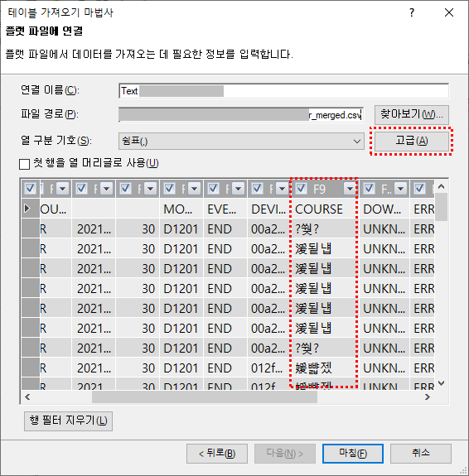Open 고급(A) advanced settings
The image size is (469, 476).
(x=412, y=142)
